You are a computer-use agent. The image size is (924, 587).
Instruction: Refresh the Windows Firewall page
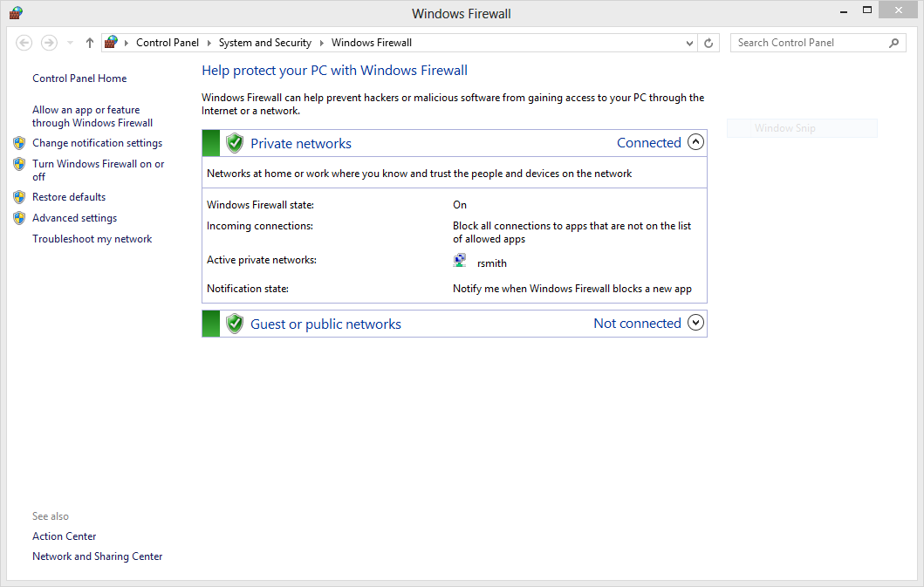tap(708, 43)
